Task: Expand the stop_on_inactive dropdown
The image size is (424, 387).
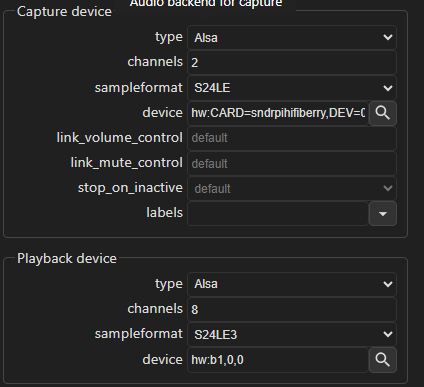Action: point(292,189)
